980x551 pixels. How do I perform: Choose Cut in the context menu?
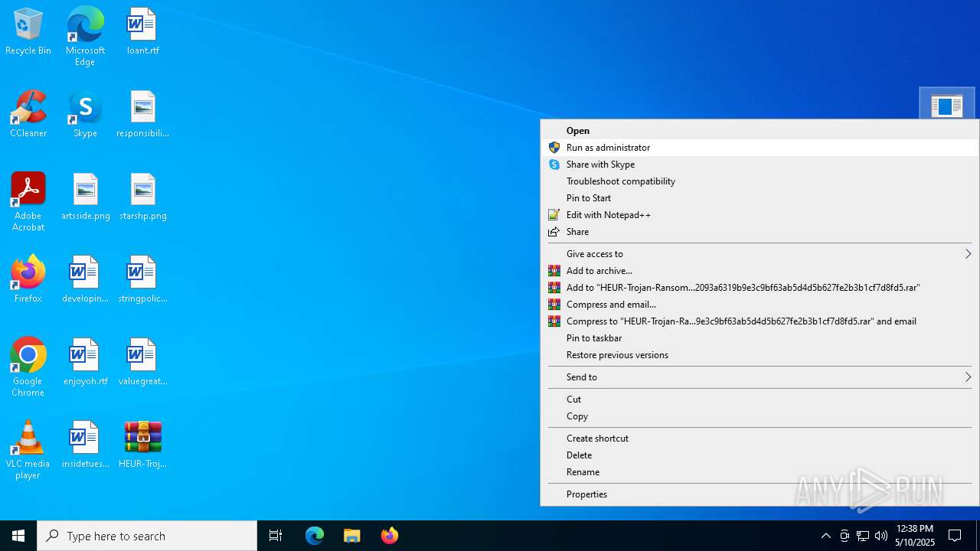760,399
